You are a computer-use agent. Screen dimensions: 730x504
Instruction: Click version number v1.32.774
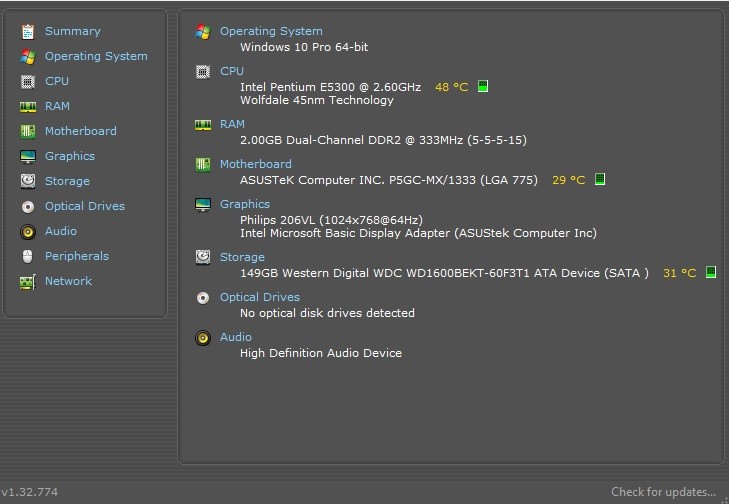[30, 492]
